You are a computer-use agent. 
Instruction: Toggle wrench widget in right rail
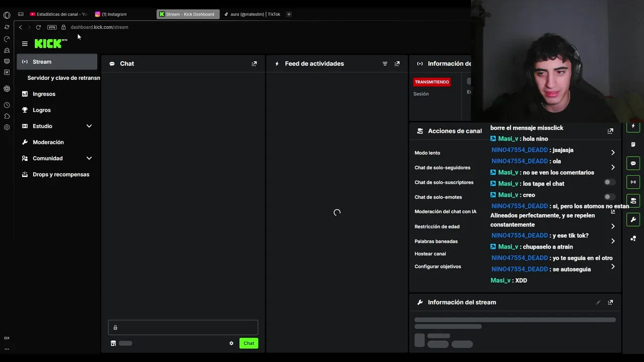(633, 219)
